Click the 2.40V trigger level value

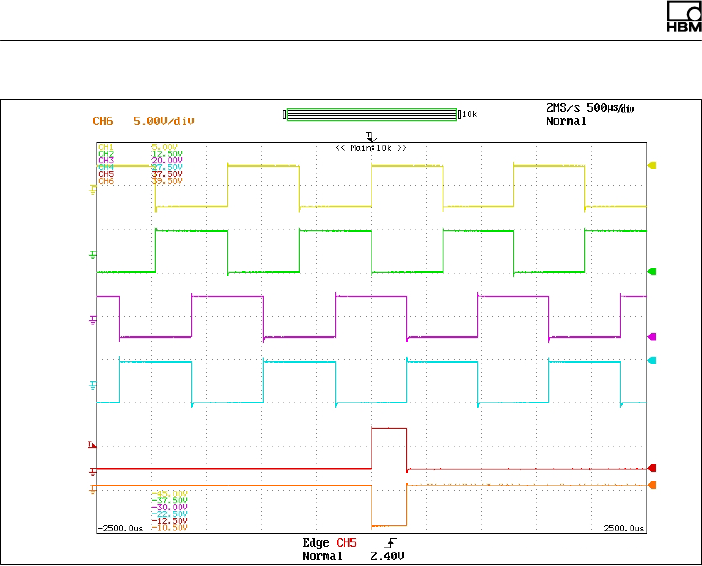click(x=387, y=557)
